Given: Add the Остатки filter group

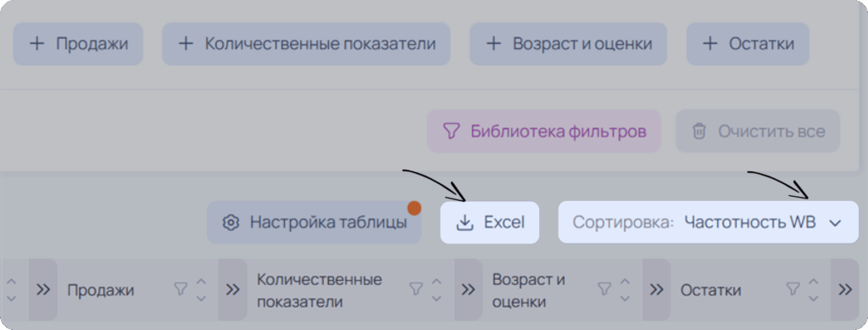Looking at the screenshot, I should point(748,44).
